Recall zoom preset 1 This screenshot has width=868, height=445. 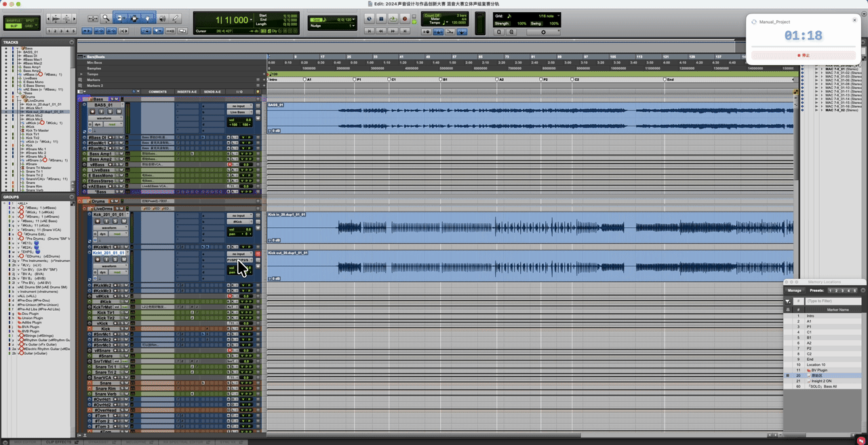tap(51, 31)
